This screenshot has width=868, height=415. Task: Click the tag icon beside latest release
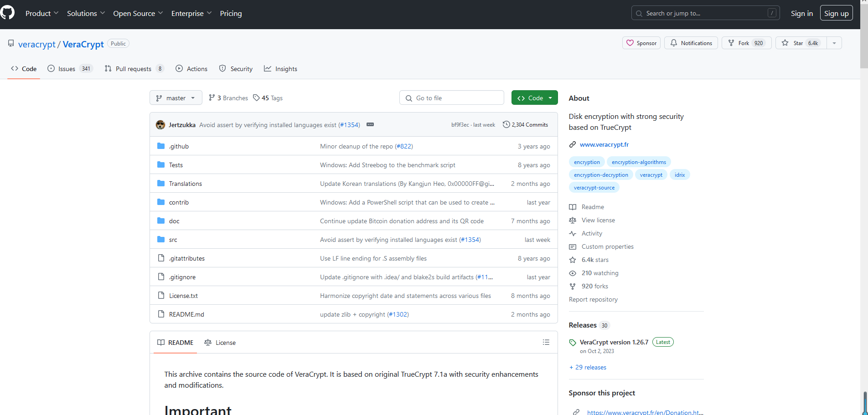coord(573,343)
